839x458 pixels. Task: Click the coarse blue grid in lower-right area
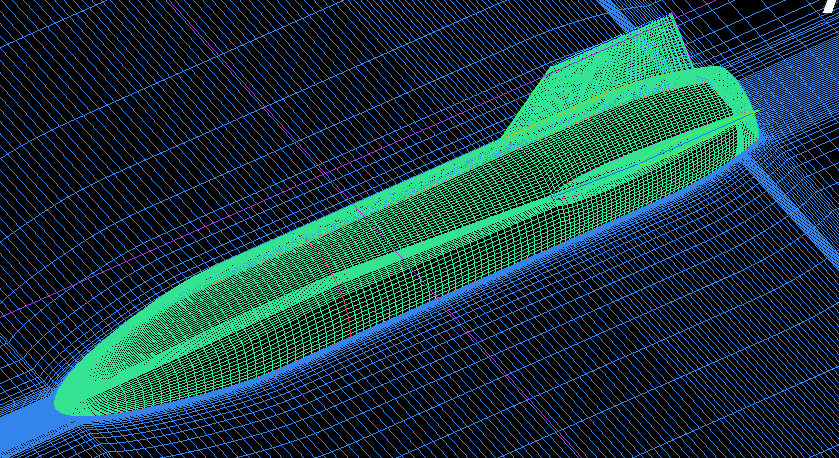point(680,380)
